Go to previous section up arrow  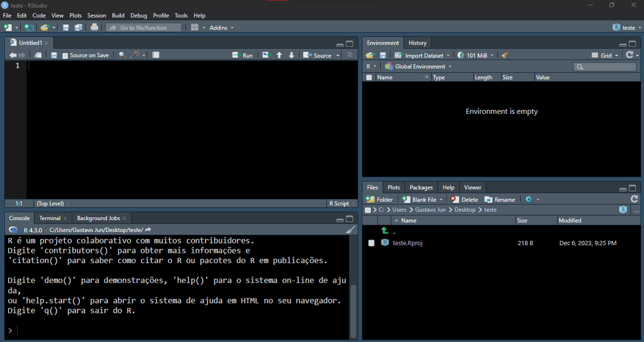pos(279,55)
